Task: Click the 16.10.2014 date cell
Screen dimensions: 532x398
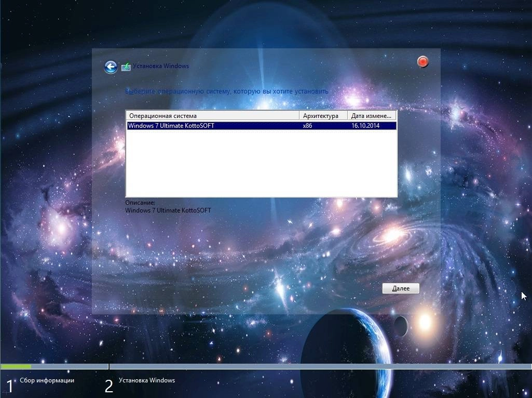Action: [365, 126]
